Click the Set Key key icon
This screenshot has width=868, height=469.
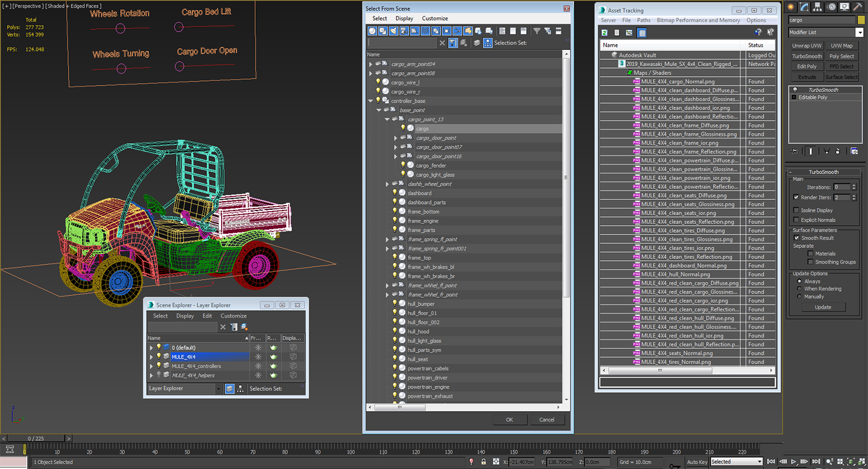tap(674, 465)
